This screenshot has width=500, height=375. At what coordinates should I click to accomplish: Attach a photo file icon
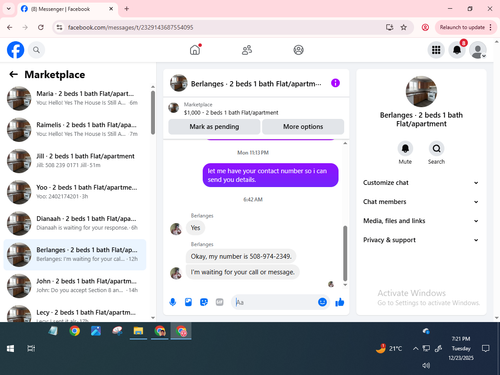coord(188,302)
